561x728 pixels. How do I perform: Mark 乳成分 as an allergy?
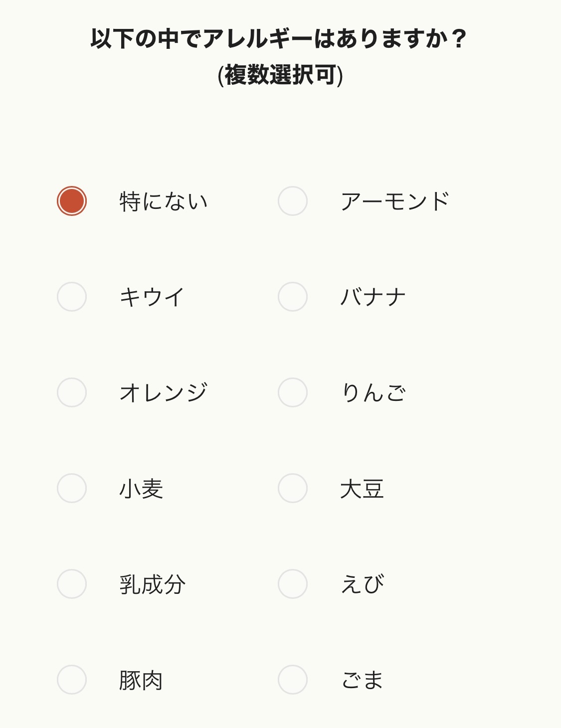click(x=72, y=584)
